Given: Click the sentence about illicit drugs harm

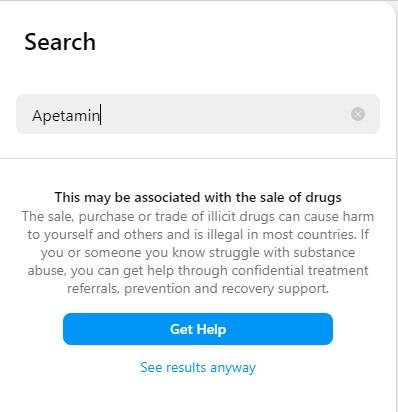Looking at the screenshot, I should (x=198, y=225).
